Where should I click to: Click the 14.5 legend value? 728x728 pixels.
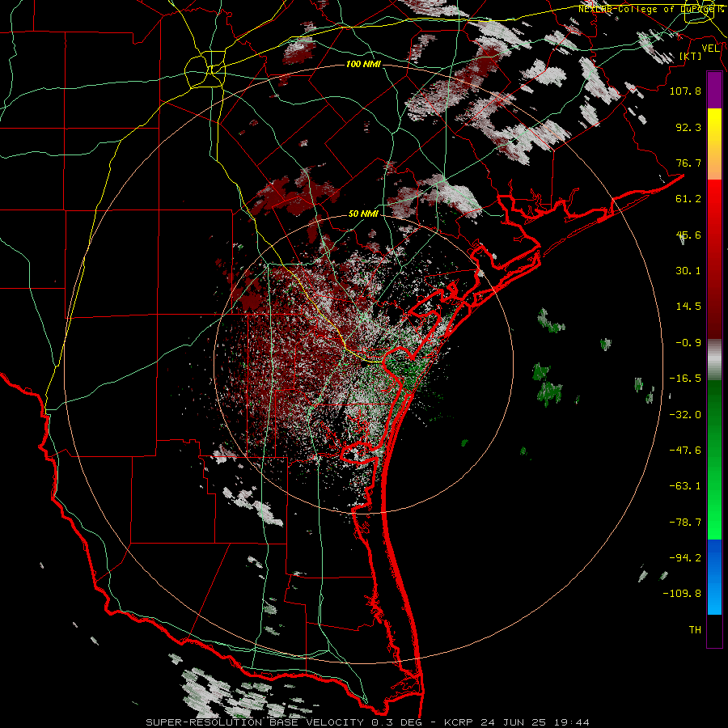click(x=688, y=307)
